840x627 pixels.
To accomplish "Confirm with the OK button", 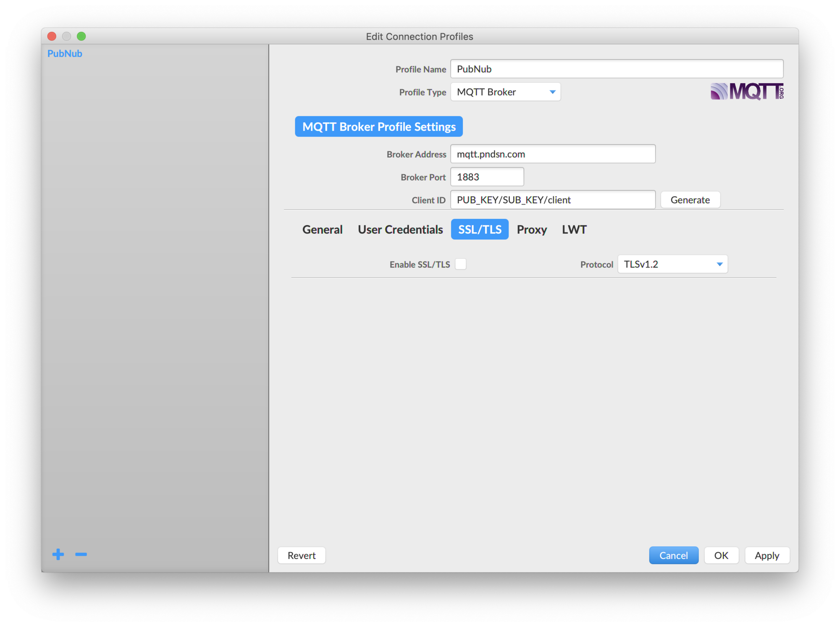I will (x=721, y=555).
